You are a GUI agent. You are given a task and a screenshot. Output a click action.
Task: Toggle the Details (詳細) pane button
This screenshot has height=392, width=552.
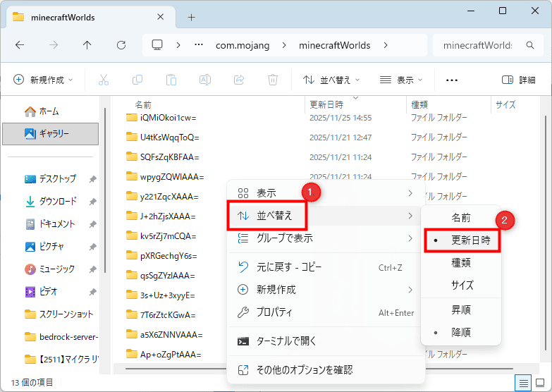519,80
